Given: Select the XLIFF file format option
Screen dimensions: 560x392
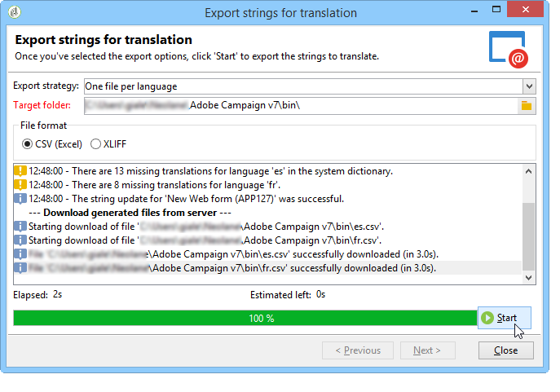Looking at the screenshot, I should click(x=108, y=144).
